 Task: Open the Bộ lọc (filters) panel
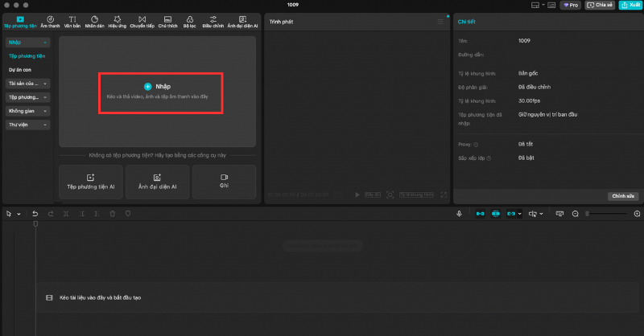(191, 22)
